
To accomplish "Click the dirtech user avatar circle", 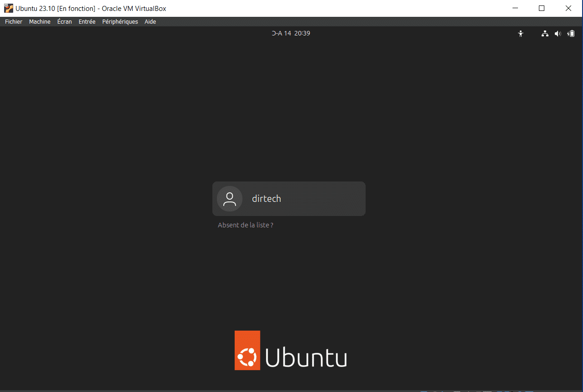I will click(229, 198).
